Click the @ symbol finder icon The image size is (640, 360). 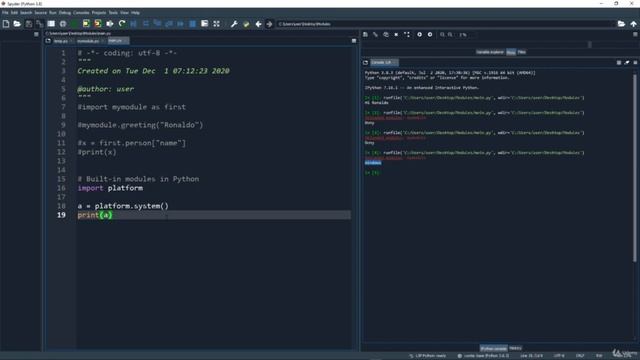63,24
